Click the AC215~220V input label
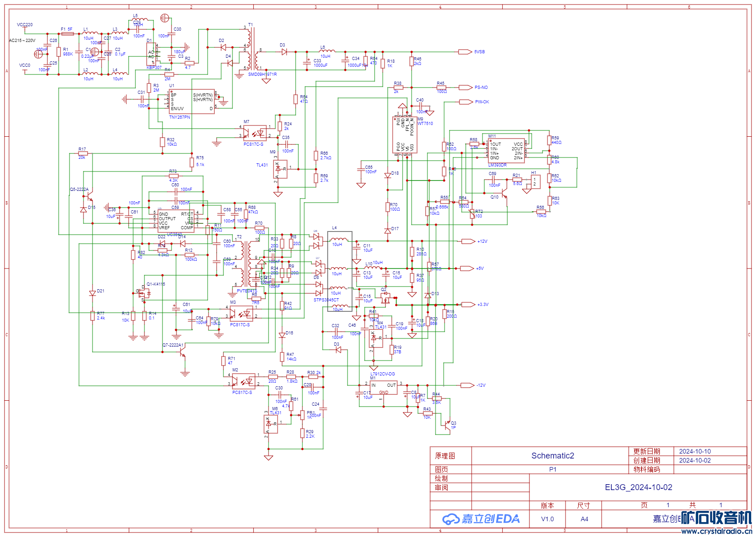 pos(22,41)
